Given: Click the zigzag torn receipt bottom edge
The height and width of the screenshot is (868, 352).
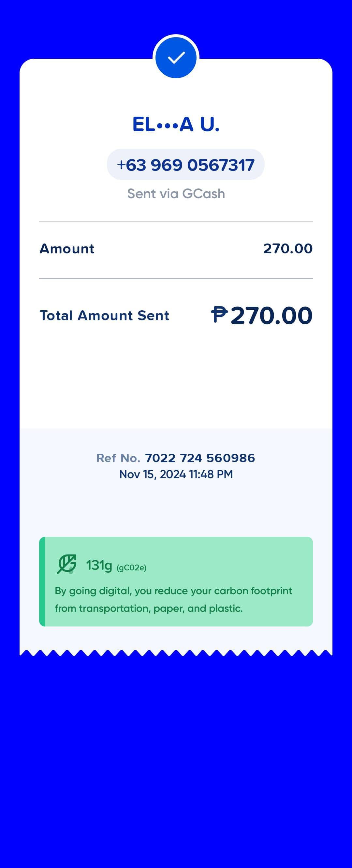Looking at the screenshot, I should coord(176,653).
